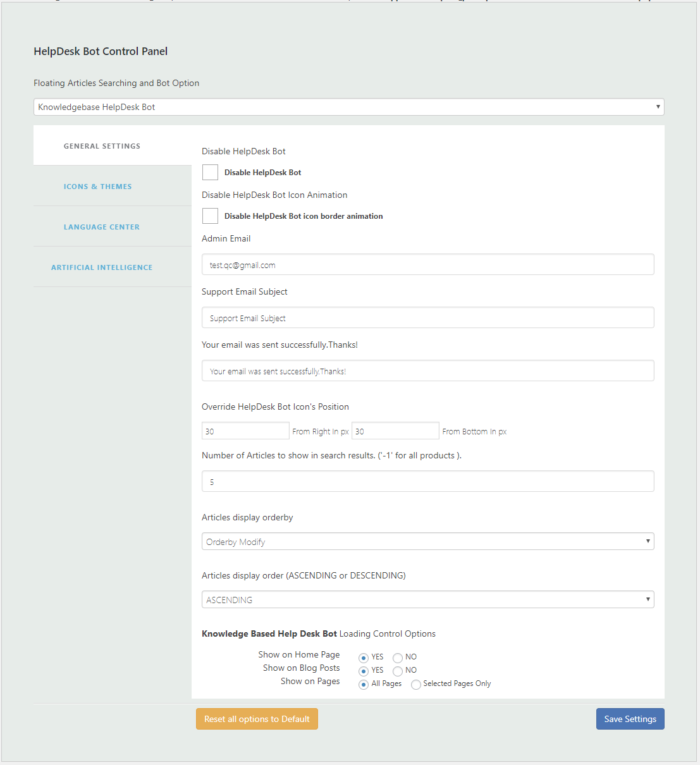This screenshot has width=700, height=765.
Task: Click the From Right In px field
Action: [x=245, y=431]
